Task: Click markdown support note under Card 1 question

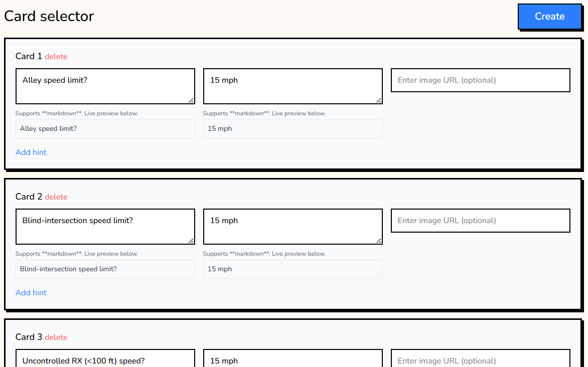Action: click(x=77, y=113)
